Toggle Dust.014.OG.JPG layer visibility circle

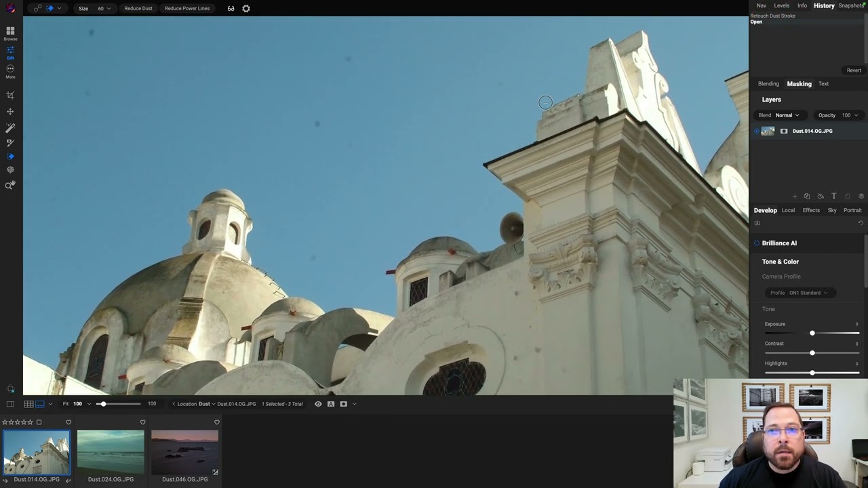[x=757, y=131]
